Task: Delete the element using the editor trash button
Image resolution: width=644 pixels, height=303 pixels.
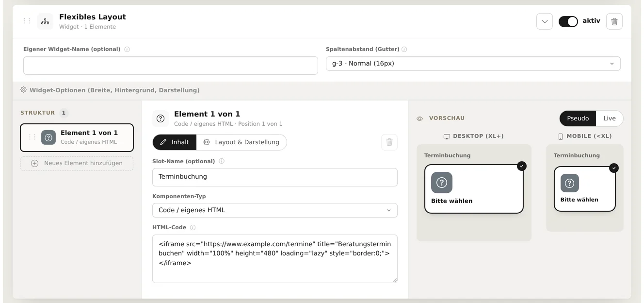Action: click(x=389, y=142)
